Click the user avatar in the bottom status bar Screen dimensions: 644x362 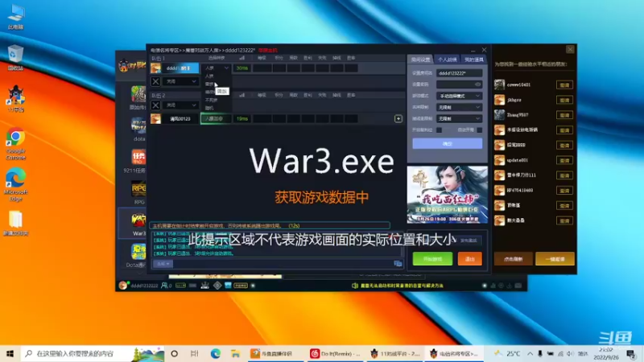(123, 286)
